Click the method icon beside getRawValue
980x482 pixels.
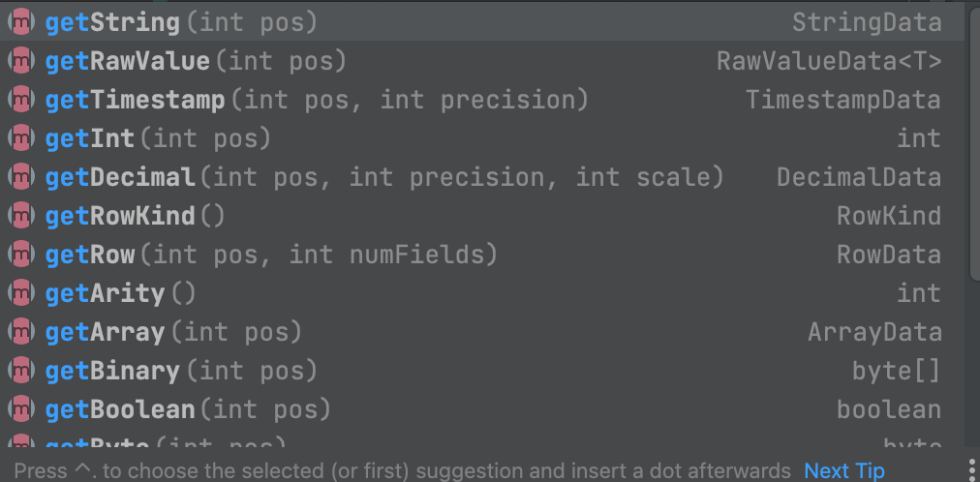[20, 62]
